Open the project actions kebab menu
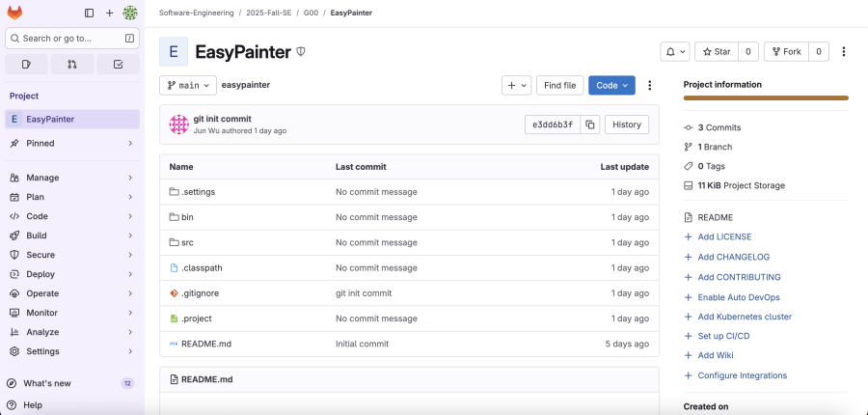868x415 pixels. click(x=844, y=51)
